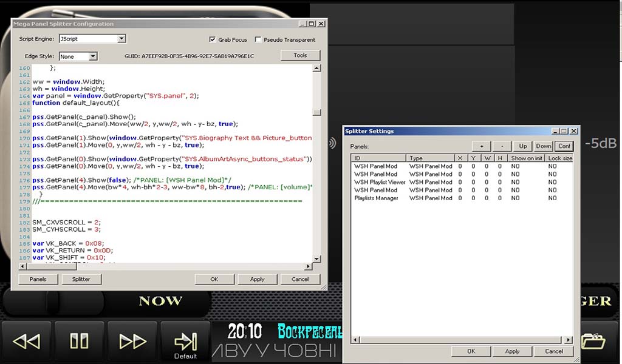Image resolution: width=622 pixels, height=364 pixels.
Task: Sort panels by the ID column header
Action: [x=378, y=158]
